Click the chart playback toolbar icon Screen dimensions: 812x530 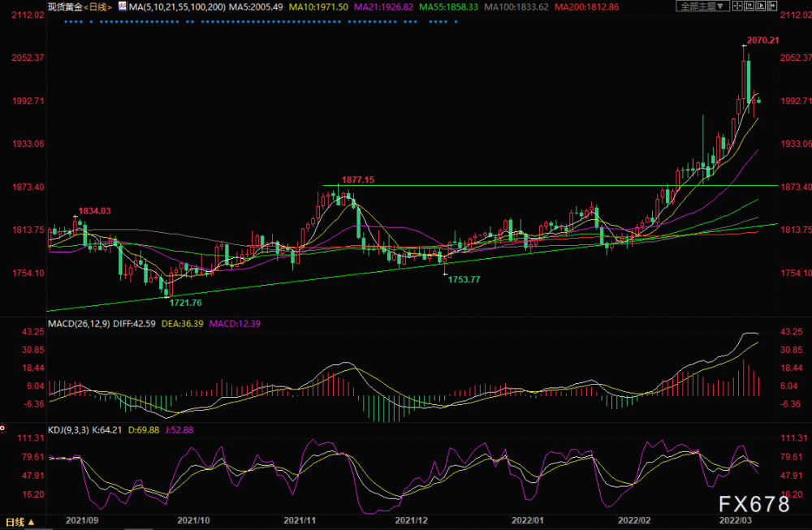[x=761, y=6]
